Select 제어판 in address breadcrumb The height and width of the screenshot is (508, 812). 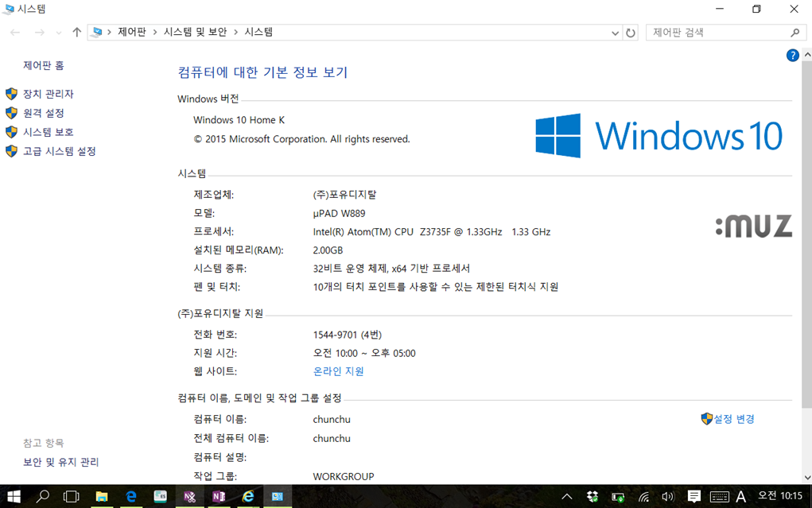click(x=131, y=32)
